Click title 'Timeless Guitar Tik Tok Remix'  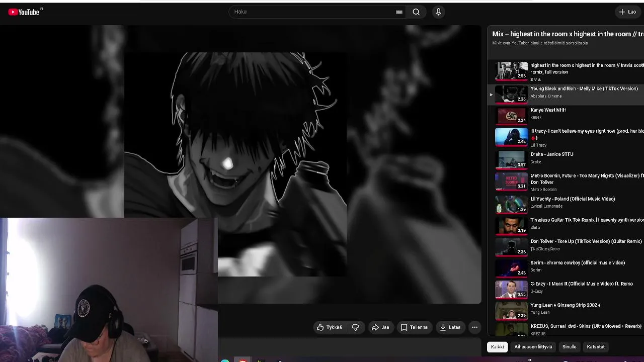[x=587, y=220]
